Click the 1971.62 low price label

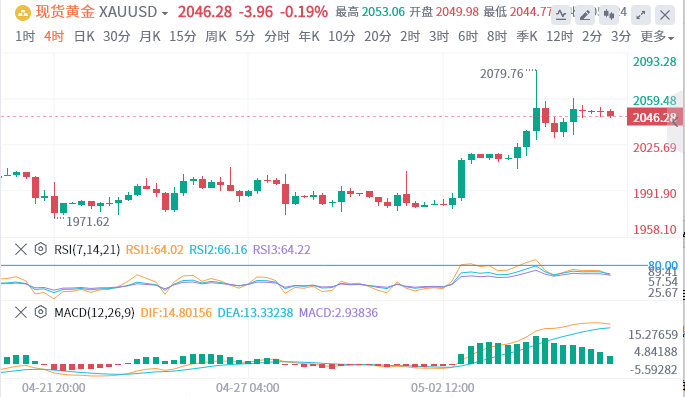coord(87,222)
